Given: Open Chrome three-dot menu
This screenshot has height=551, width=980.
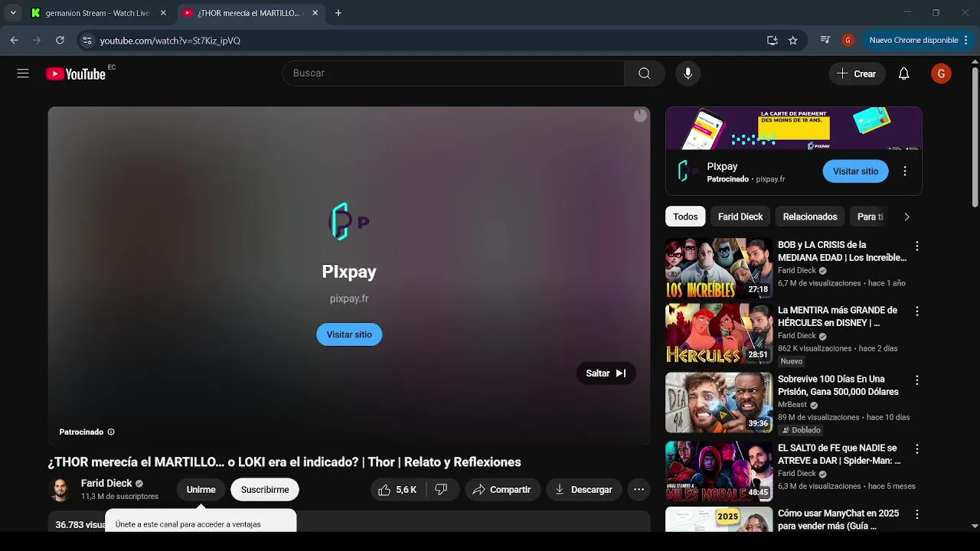Looking at the screenshot, I should [x=966, y=41].
